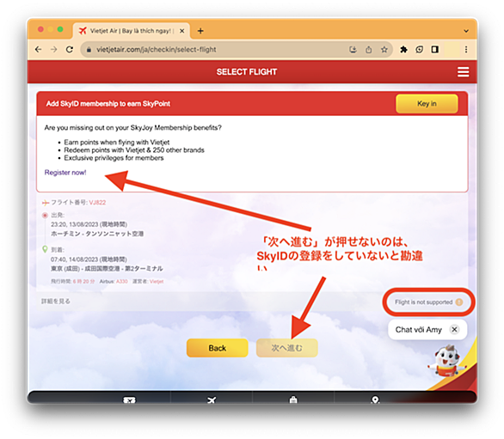Click the 次へ進む button
The image size is (504, 439).
click(x=286, y=348)
